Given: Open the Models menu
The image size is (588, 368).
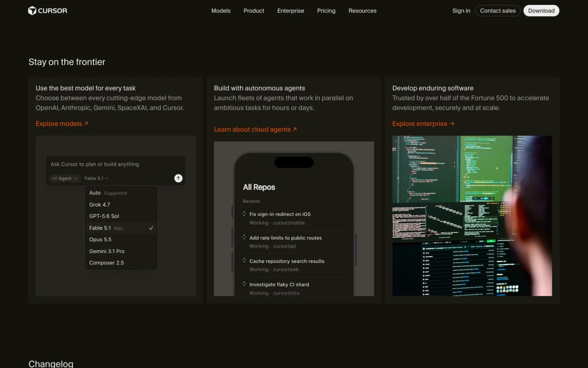Looking at the screenshot, I should pos(221,10).
